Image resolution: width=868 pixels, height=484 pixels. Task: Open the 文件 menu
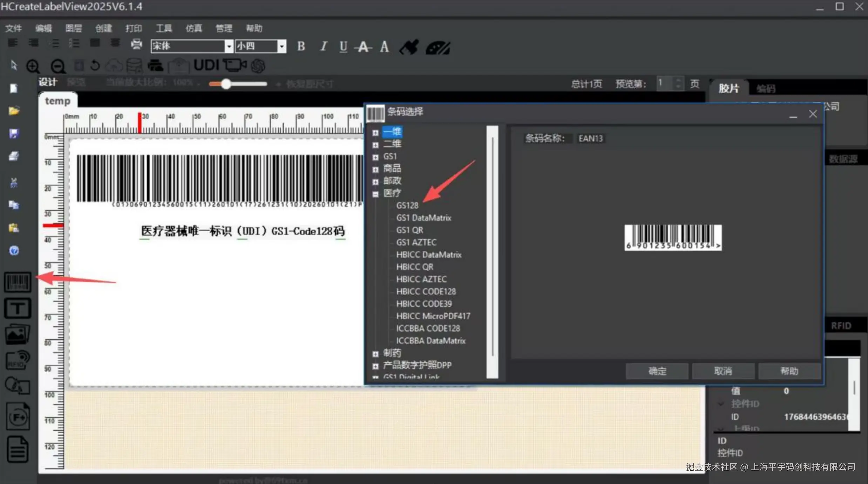tap(13, 28)
